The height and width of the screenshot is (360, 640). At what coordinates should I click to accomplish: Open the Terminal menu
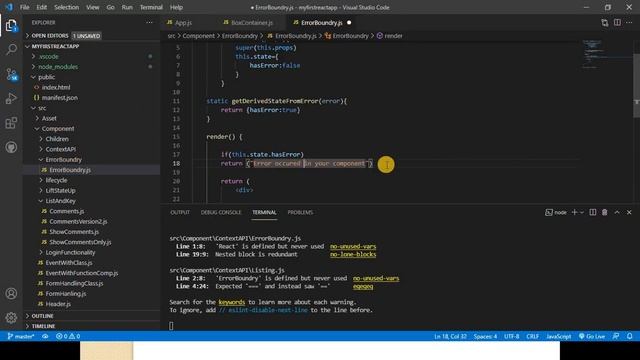[151, 7]
